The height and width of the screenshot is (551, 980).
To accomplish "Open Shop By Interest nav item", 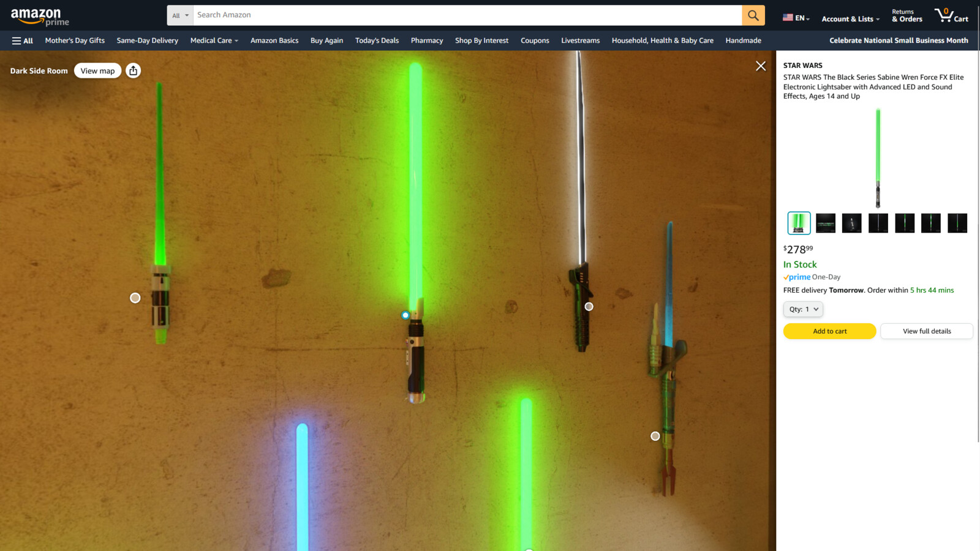I will coord(481,40).
